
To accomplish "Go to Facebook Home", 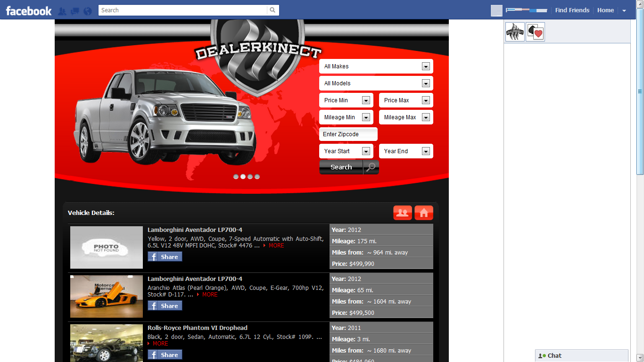I will pyautogui.click(x=606, y=10).
